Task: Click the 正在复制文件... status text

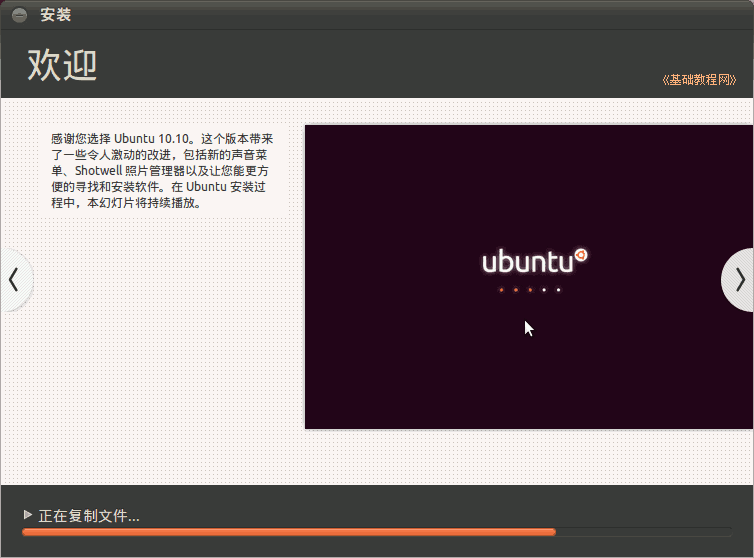Action: pos(89,516)
